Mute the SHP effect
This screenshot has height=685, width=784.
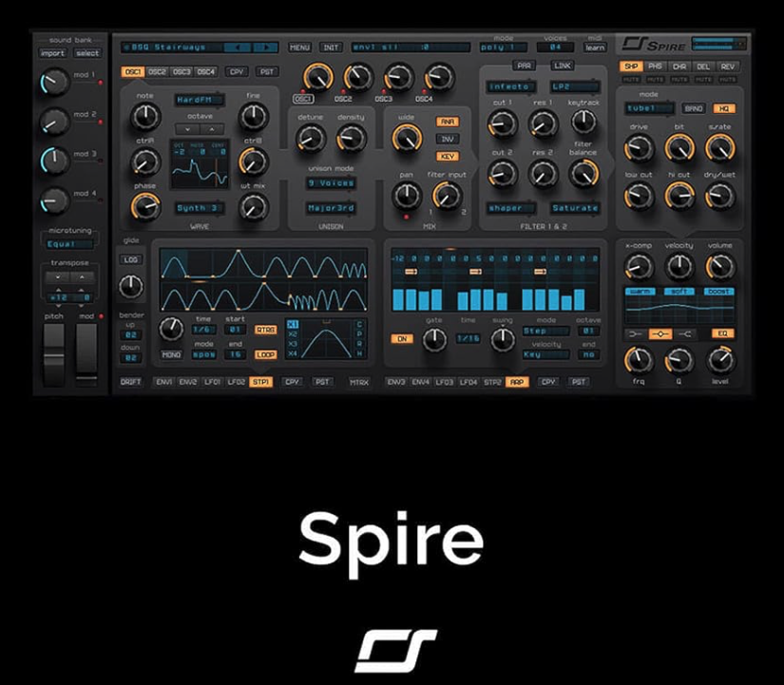point(631,79)
